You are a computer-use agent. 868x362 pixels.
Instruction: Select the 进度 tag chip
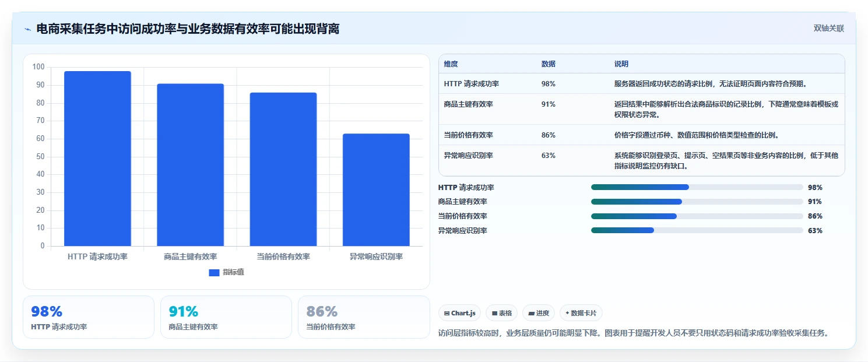pos(539,313)
